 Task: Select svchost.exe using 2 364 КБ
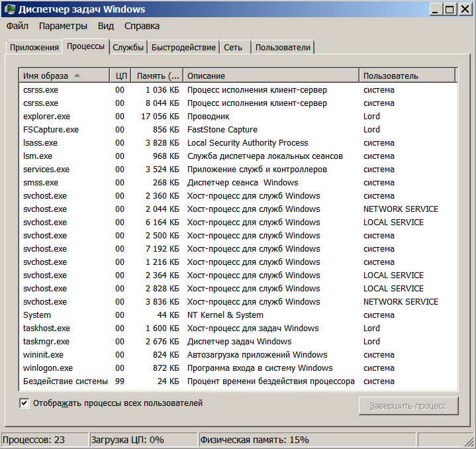click(x=238, y=275)
